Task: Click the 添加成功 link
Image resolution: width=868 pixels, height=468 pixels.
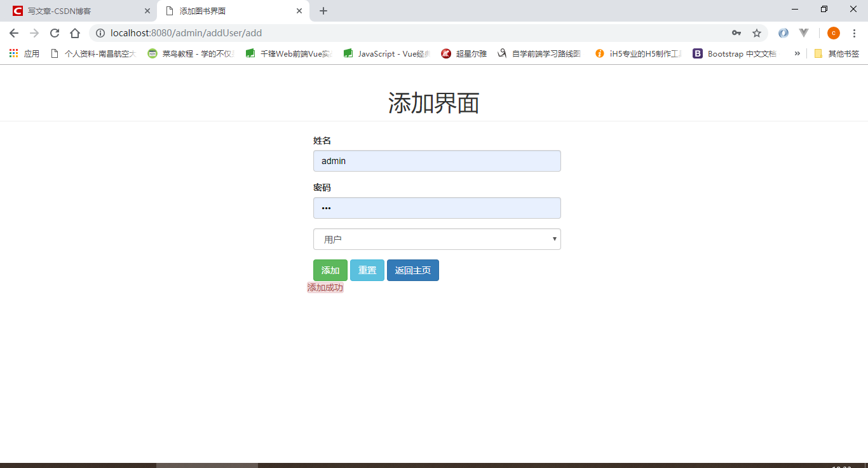Action: click(x=325, y=287)
